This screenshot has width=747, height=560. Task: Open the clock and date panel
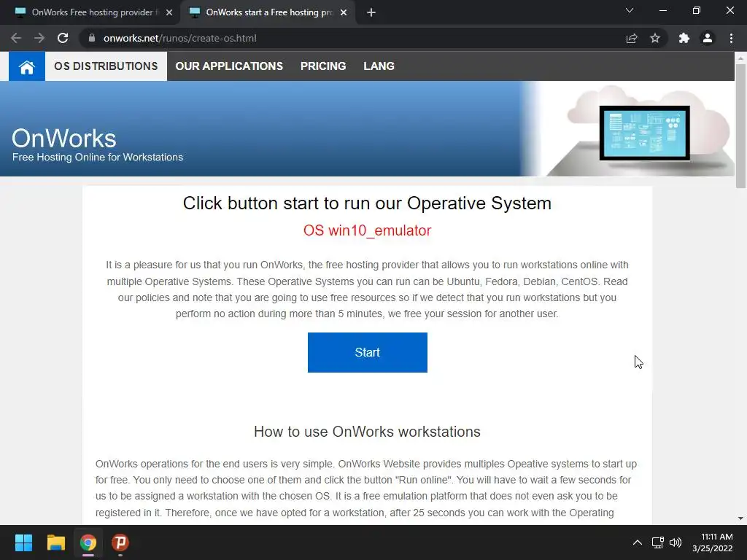[x=713, y=542]
